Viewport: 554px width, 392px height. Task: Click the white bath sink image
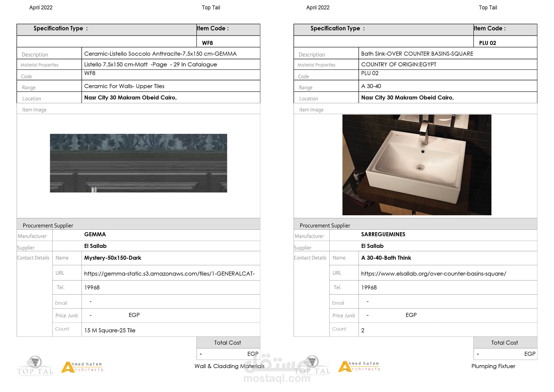pos(417,165)
